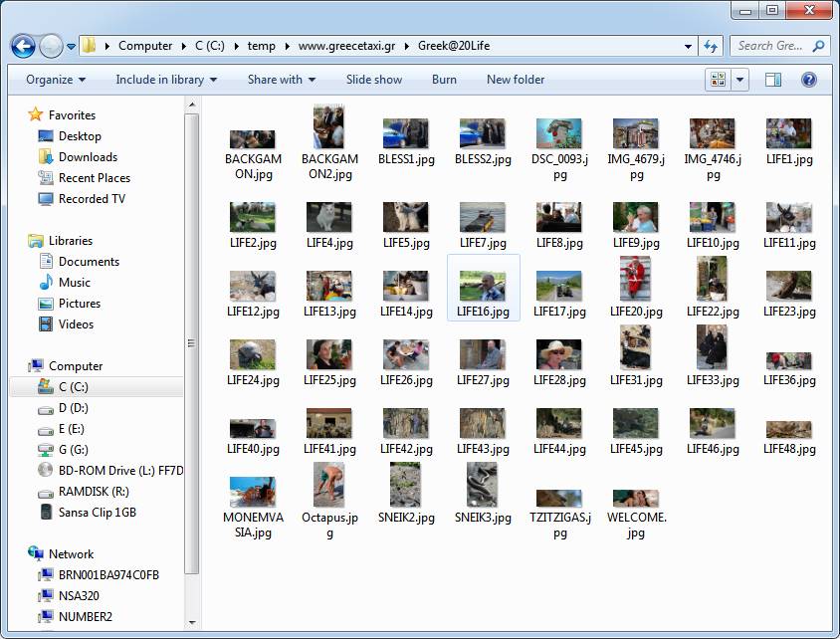Click the Burn button
Screen dimensions: 840x639
(444, 80)
